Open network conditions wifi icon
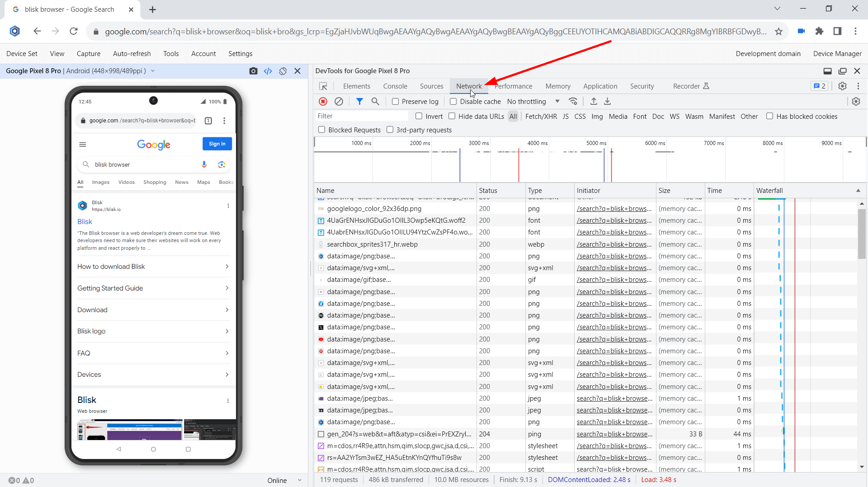Image resolution: width=868 pixels, height=487 pixels. [573, 102]
